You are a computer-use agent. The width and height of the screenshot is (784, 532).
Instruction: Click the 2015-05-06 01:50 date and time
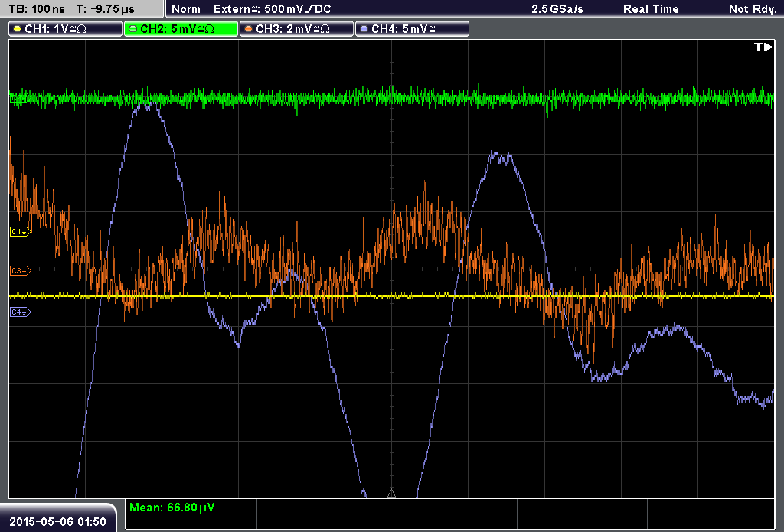tap(57, 521)
